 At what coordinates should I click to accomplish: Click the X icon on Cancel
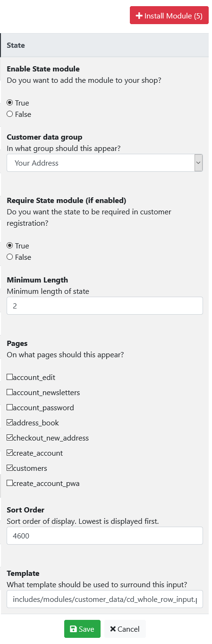(112, 629)
